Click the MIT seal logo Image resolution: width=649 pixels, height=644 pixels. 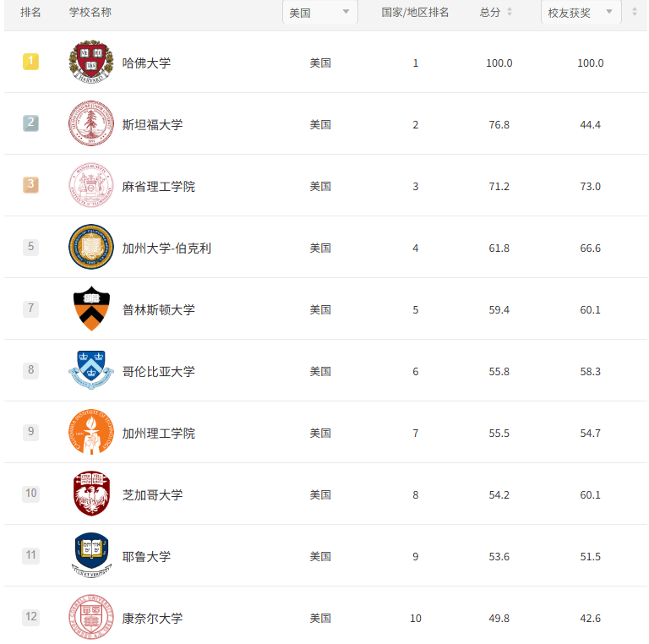[91, 185]
